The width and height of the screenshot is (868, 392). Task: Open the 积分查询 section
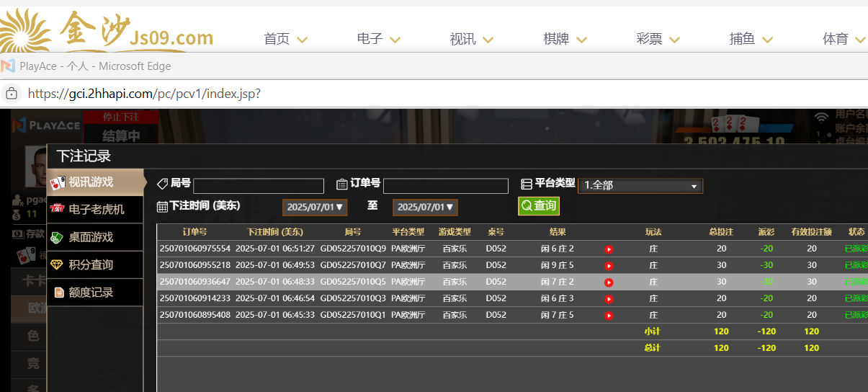[90, 264]
